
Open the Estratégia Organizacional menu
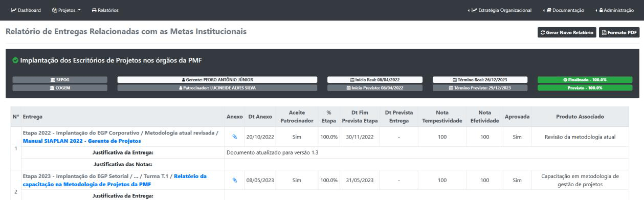click(499, 10)
